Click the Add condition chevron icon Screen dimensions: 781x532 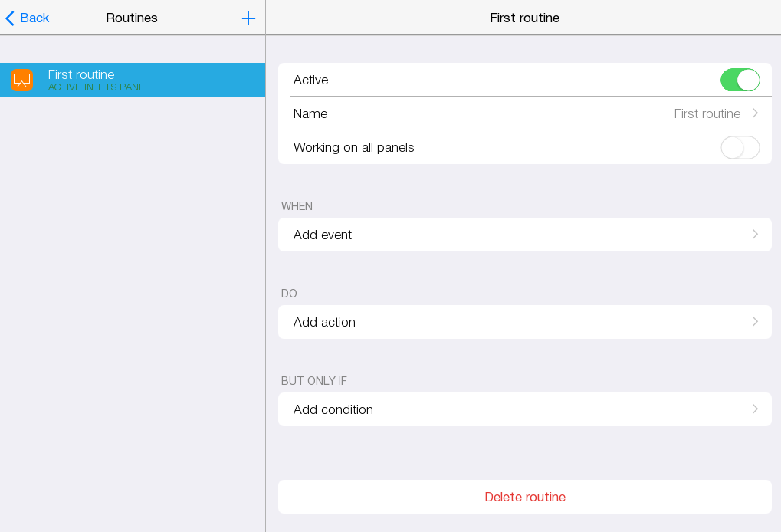755,409
